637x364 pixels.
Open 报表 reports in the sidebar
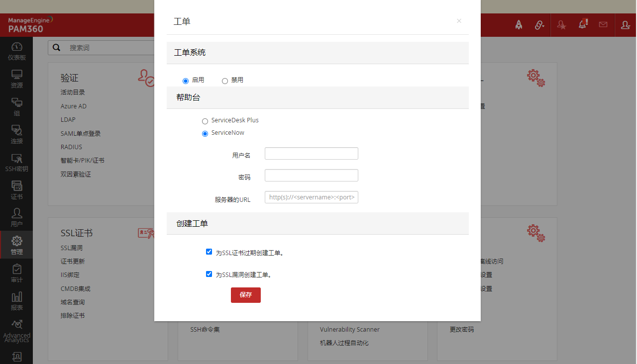click(16, 301)
